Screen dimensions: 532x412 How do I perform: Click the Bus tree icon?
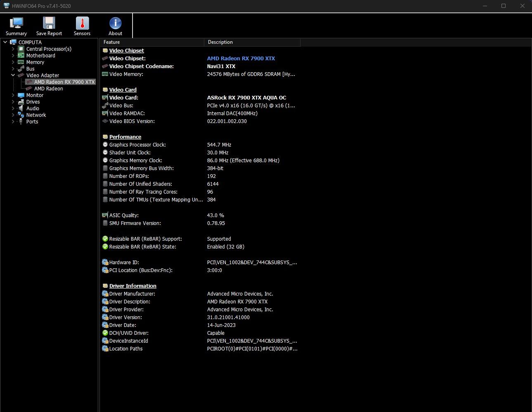click(21, 69)
